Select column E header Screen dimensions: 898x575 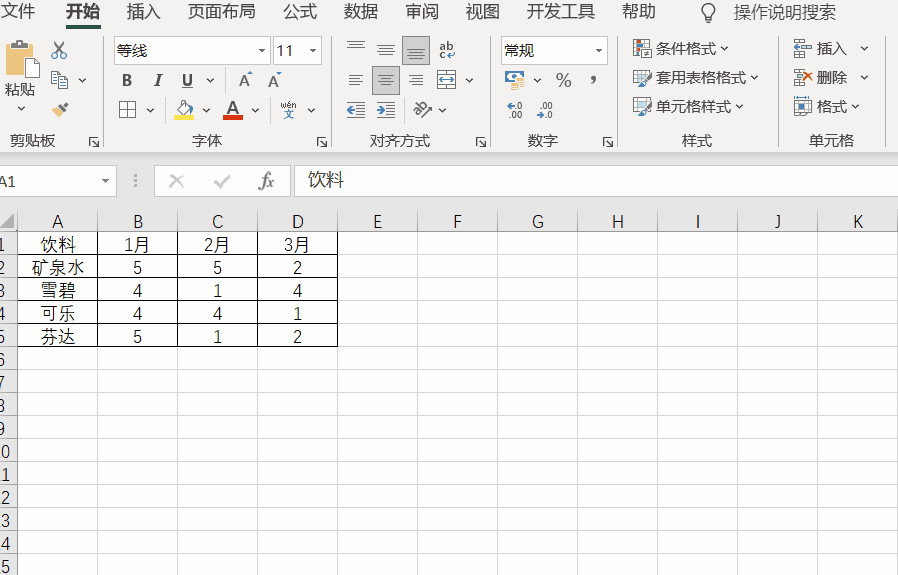pyautogui.click(x=377, y=222)
